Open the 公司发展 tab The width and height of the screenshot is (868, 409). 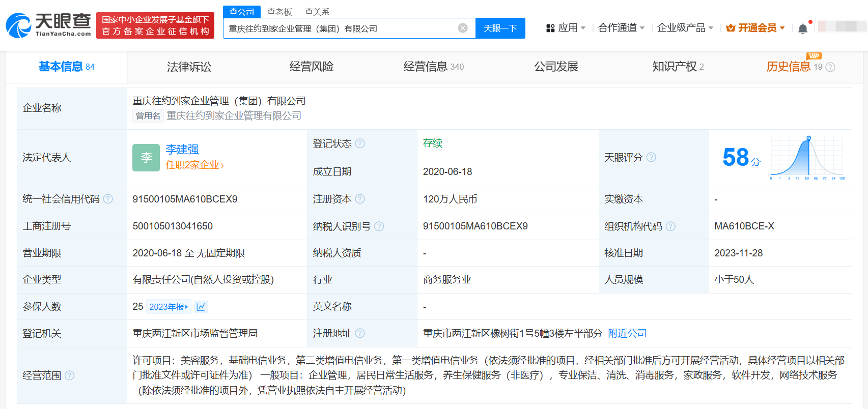556,67
